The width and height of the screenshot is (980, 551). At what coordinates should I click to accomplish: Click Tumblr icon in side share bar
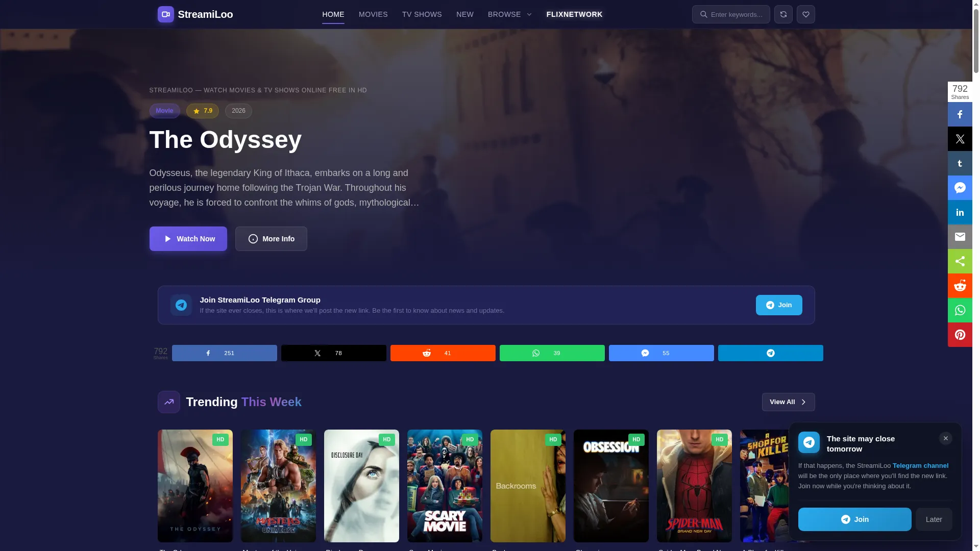coord(960,163)
